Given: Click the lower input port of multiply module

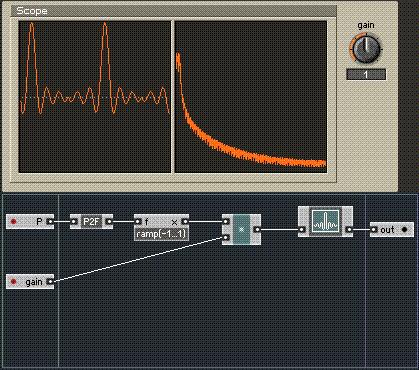Looking at the screenshot, I should (x=226, y=238).
